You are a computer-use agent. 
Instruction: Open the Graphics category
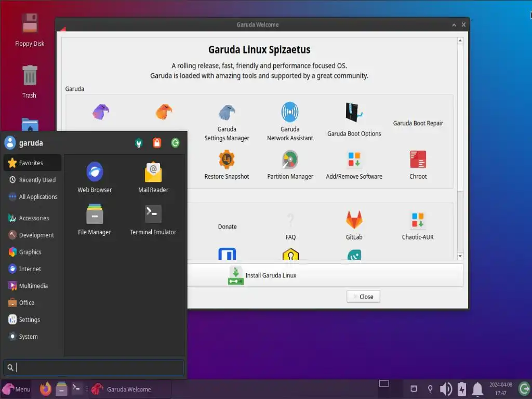[33, 252]
